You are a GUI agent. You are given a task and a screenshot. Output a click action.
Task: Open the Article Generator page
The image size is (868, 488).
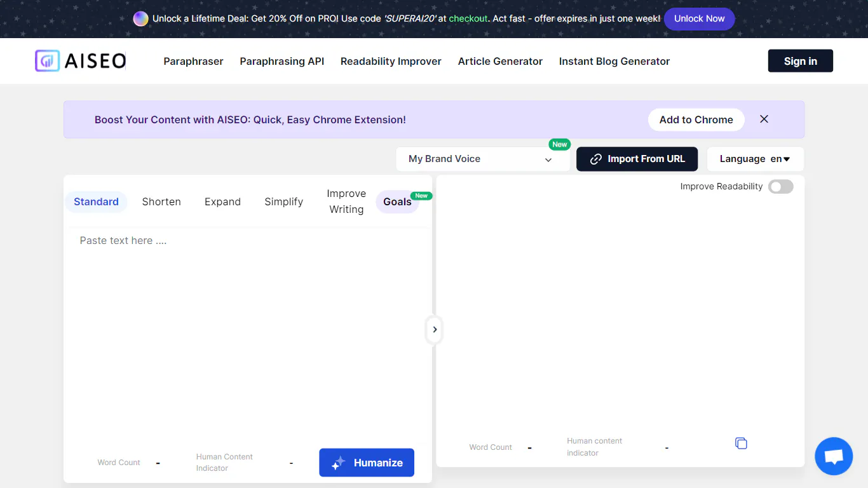(500, 61)
